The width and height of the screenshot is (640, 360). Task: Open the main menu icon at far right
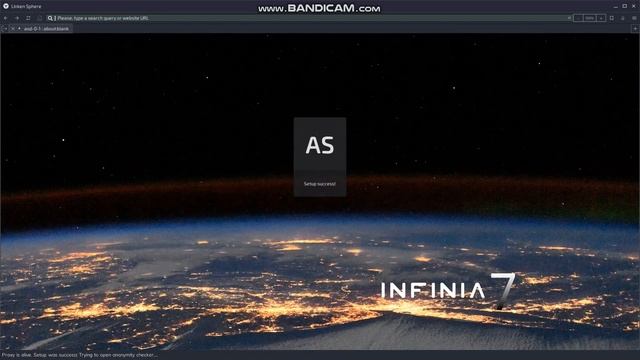(634, 18)
